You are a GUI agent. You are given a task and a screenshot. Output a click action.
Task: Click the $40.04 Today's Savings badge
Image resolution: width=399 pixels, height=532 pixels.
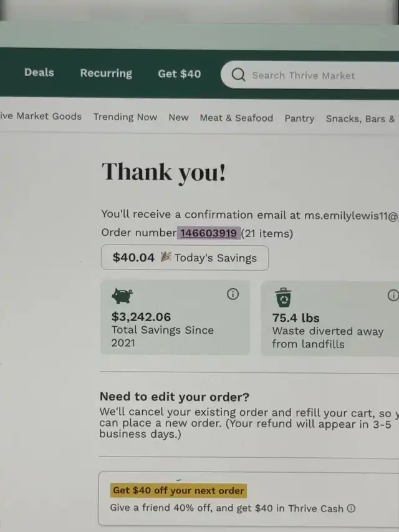tap(185, 258)
